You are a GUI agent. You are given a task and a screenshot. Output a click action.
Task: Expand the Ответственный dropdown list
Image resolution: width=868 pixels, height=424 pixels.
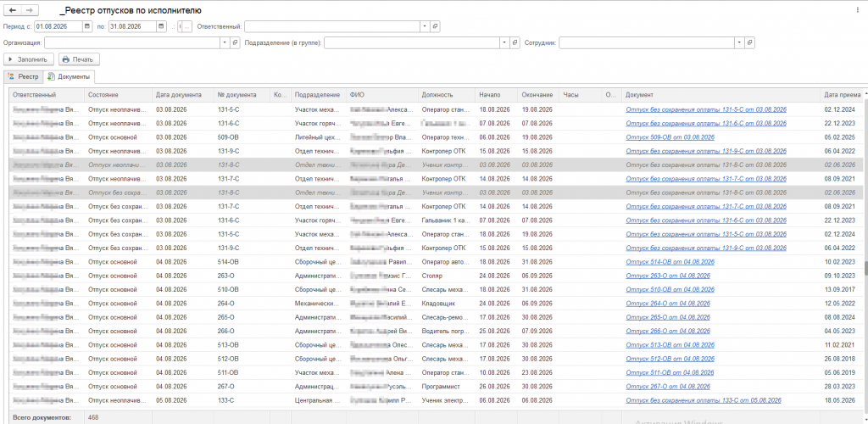point(425,26)
